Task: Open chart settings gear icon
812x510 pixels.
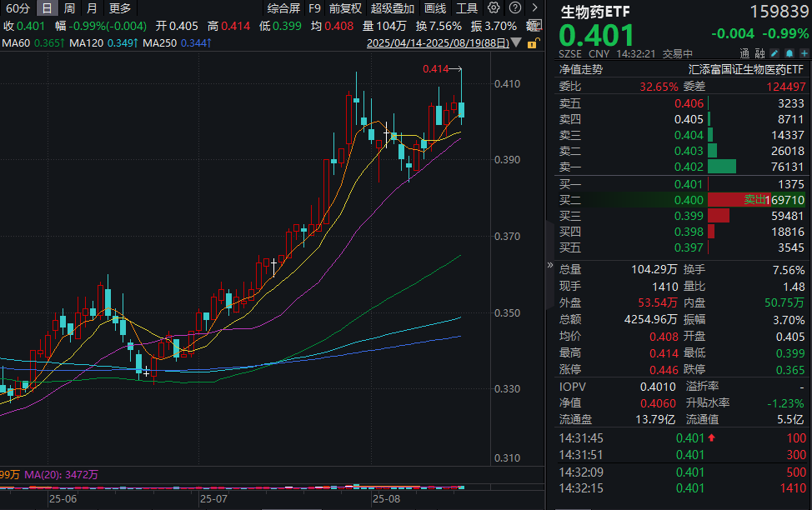Action: [x=494, y=8]
